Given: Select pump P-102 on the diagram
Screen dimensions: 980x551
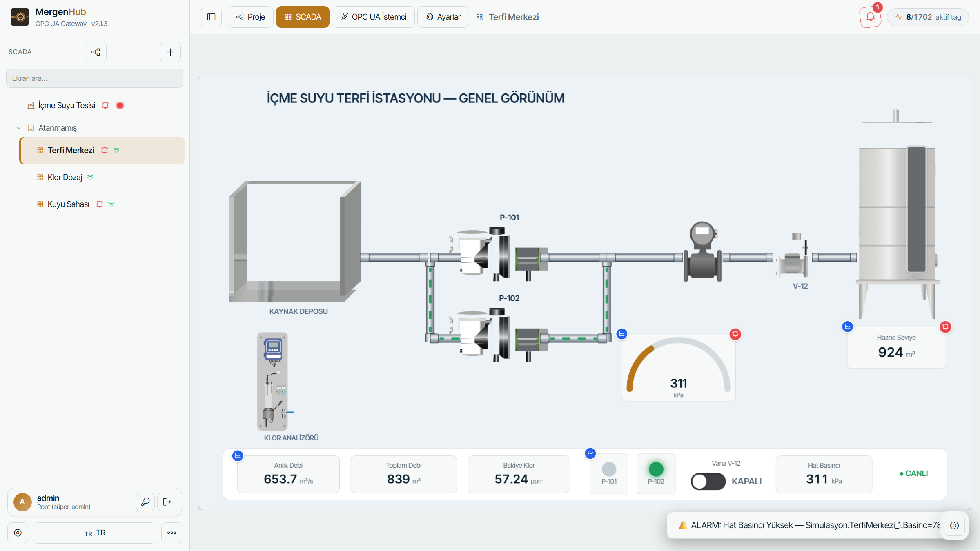Looking at the screenshot, I should pyautogui.click(x=498, y=335).
